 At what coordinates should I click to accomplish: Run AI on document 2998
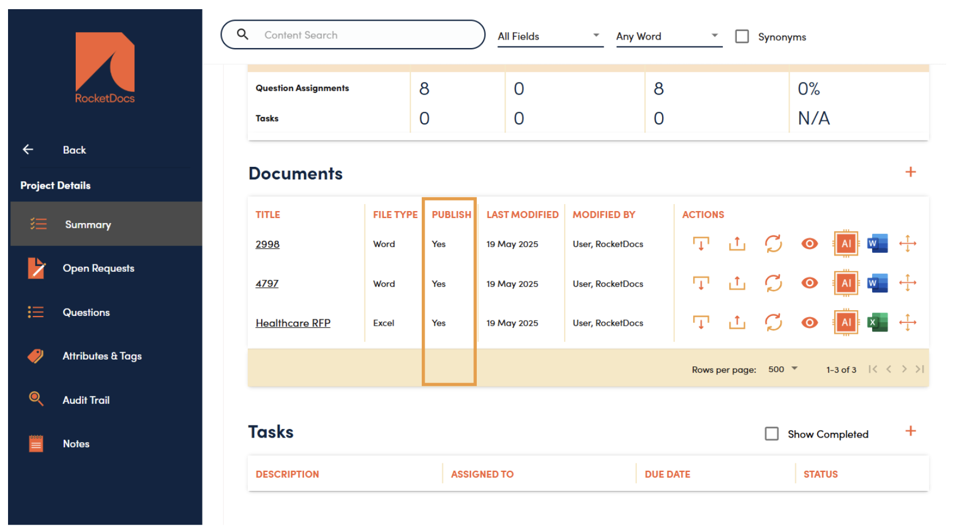pyautogui.click(x=846, y=244)
